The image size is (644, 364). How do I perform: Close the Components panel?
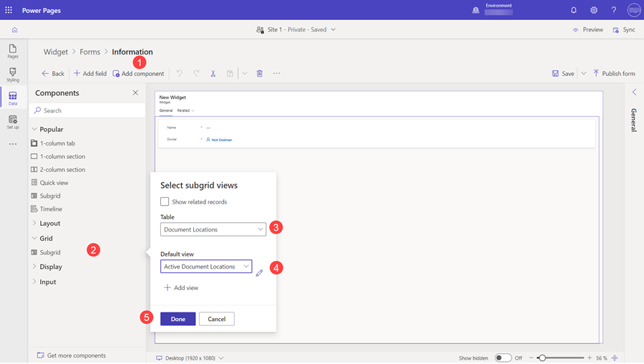(x=135, y=92)
